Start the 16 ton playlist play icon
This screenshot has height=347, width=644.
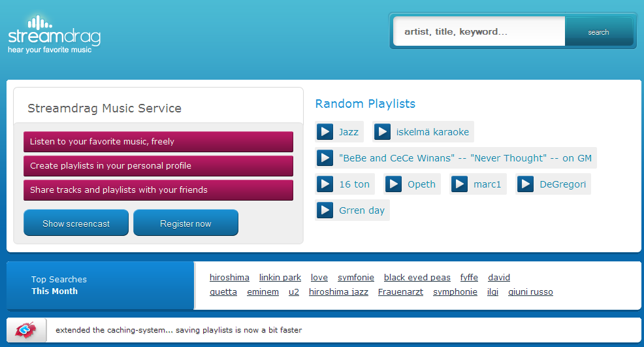click(x=325, y=184)
